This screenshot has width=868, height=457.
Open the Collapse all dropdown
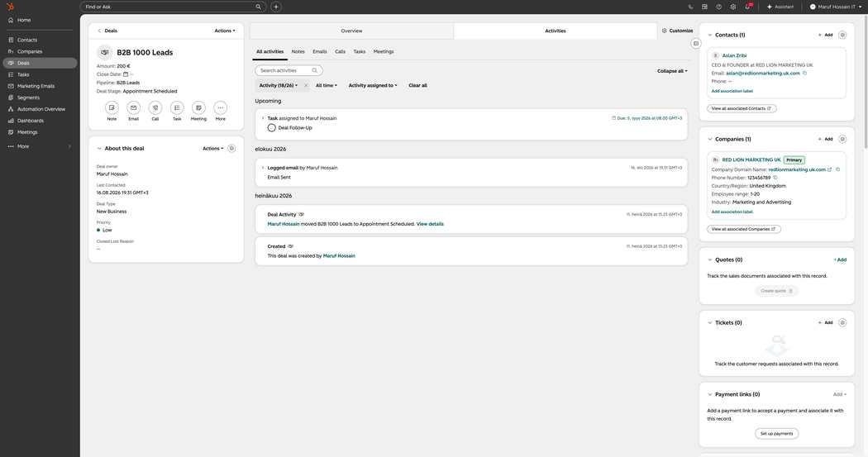click(672, 71)
